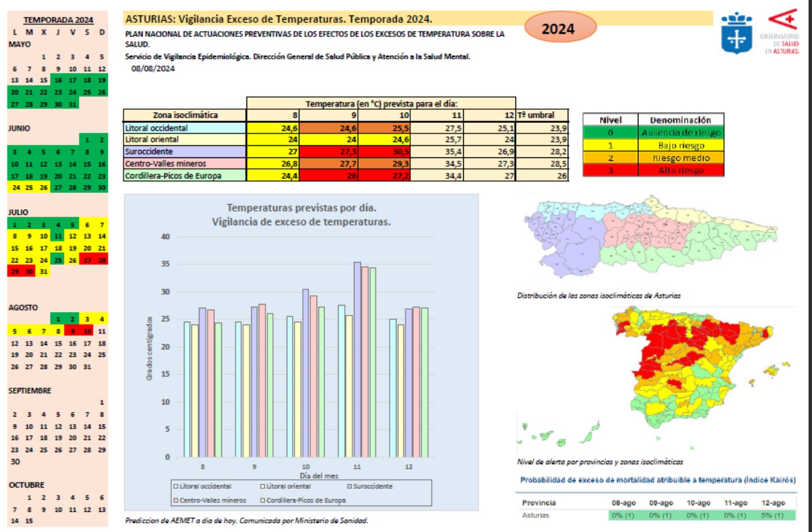Select the Zona isoclimática table header cell
Screen dimensions: 812x532
(x=185, y=115)
